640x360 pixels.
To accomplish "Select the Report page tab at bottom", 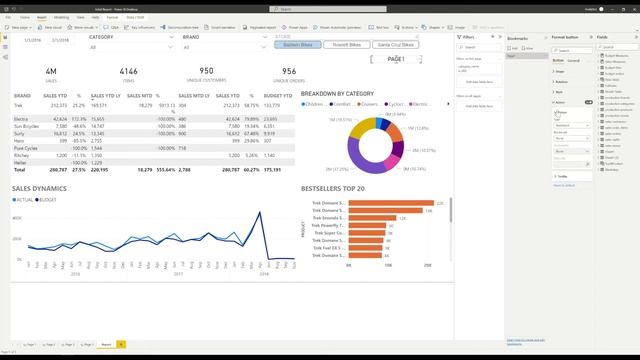I will coord(106,344).
